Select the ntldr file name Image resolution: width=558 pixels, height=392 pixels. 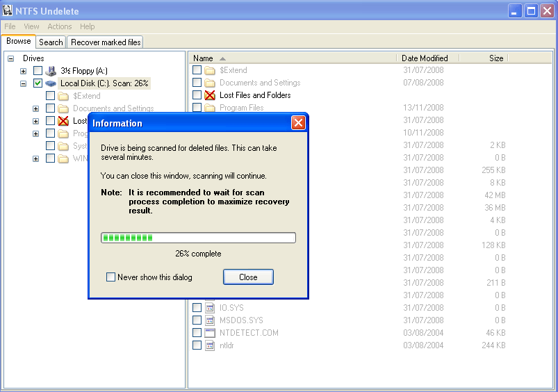pos(227,345)
